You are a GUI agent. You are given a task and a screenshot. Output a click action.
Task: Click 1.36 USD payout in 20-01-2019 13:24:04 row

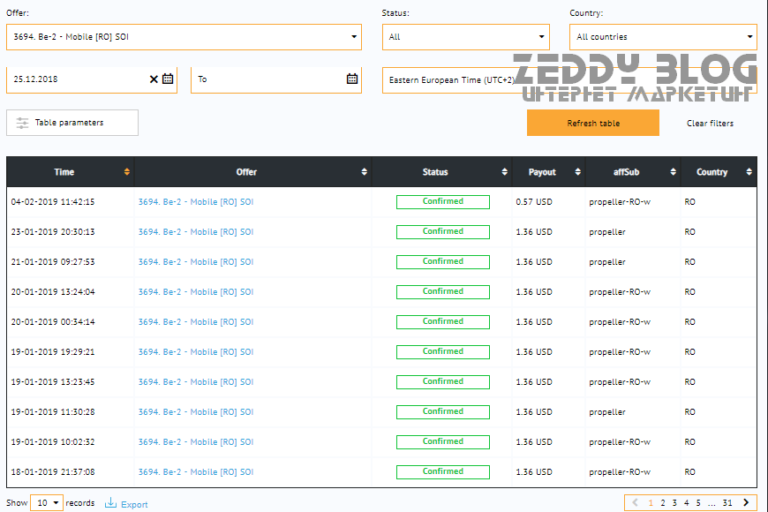[x=534, y=292]
